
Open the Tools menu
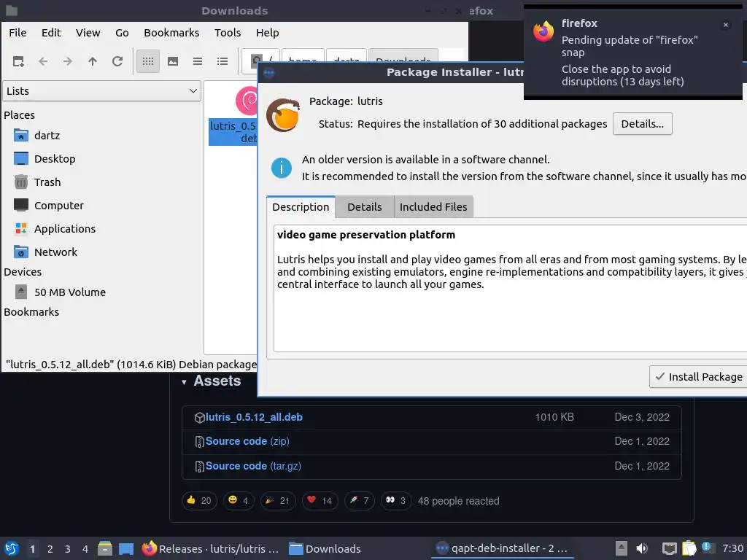tap(228, 33)
